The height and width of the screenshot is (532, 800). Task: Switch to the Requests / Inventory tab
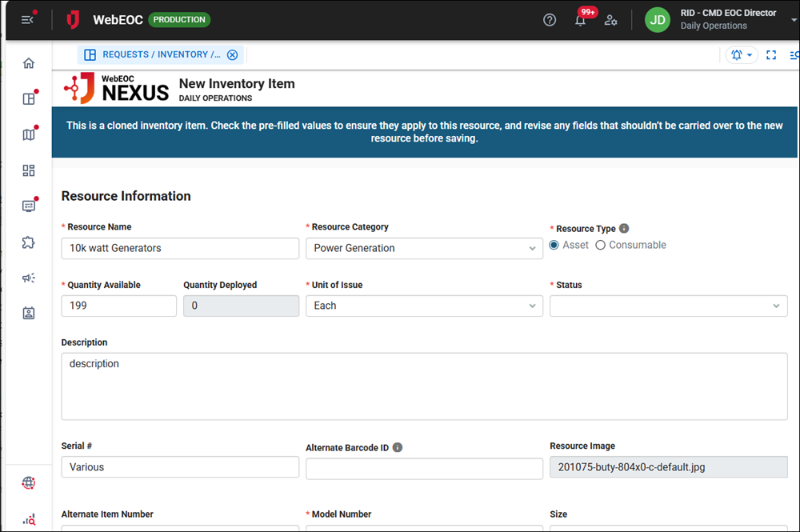(152, 54)
